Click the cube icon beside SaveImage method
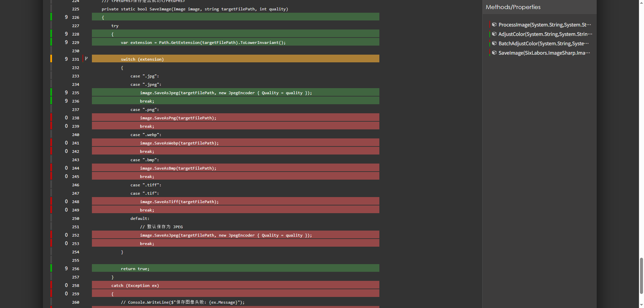This screenshot has height=308, width=644. (494, 53)
